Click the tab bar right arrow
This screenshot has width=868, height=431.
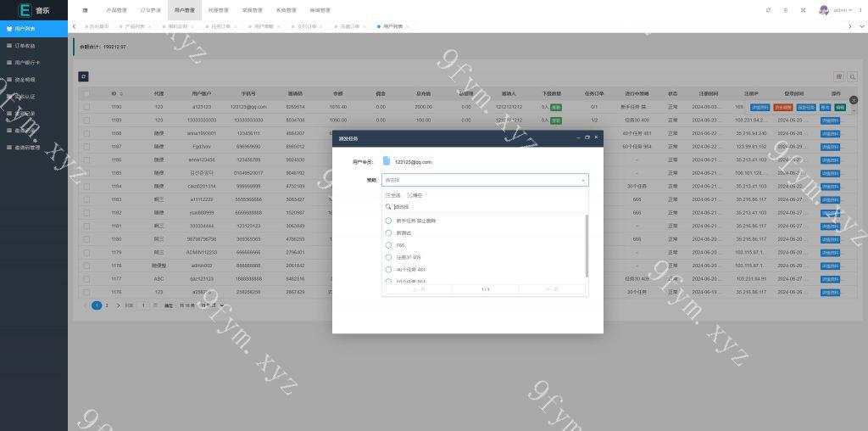(850, 26)
